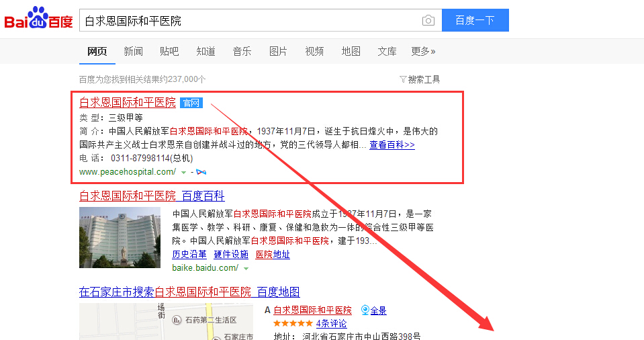
Task: Click the 医院地址 sublink
Action: click(273, 255)
